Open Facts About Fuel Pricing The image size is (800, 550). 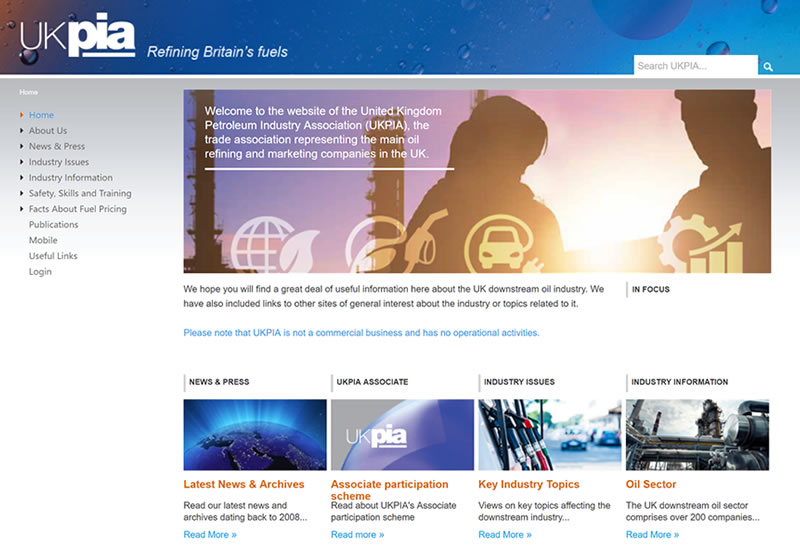pos(78,209)
